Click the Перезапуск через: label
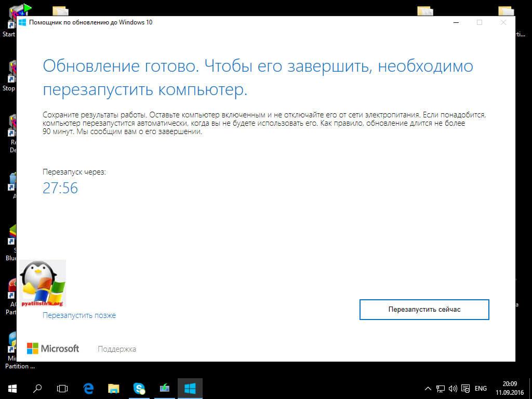The image size is (532, 399). [x=74, y=172]
